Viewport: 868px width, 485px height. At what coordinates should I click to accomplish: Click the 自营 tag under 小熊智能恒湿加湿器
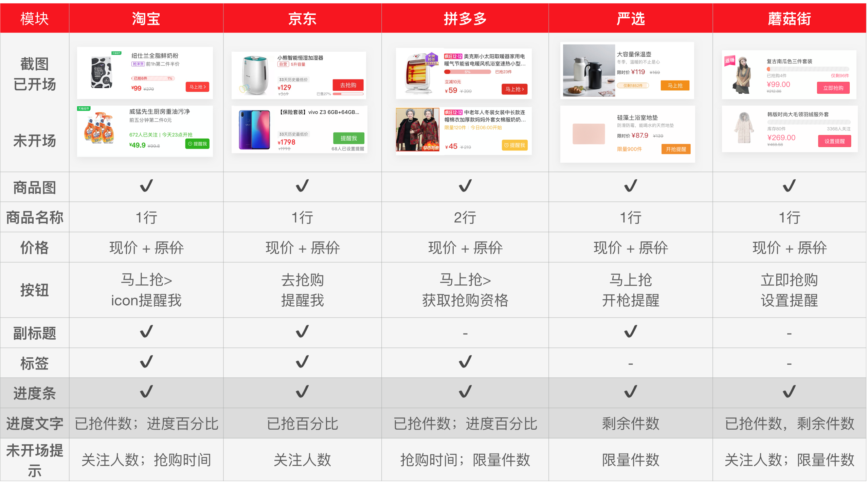[283, 64]
